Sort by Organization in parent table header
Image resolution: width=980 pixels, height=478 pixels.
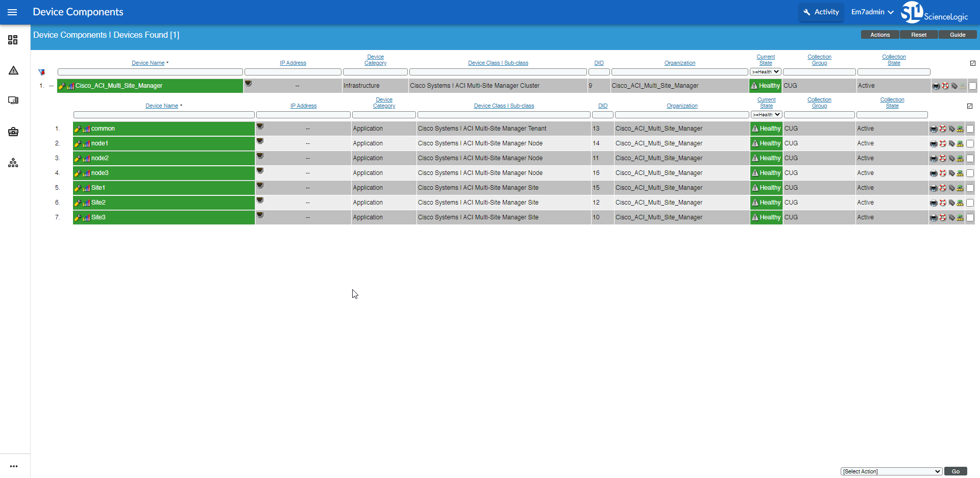680,63
